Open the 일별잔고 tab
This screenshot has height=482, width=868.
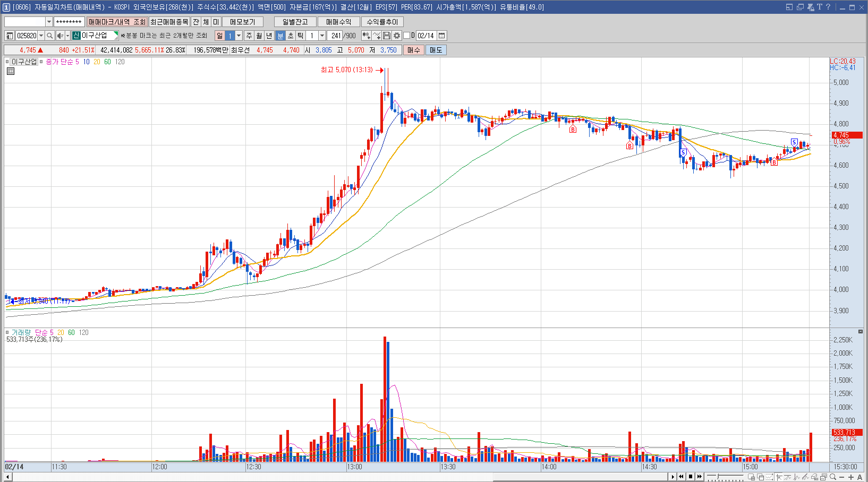pyautogui.click(x=295, y=22)
